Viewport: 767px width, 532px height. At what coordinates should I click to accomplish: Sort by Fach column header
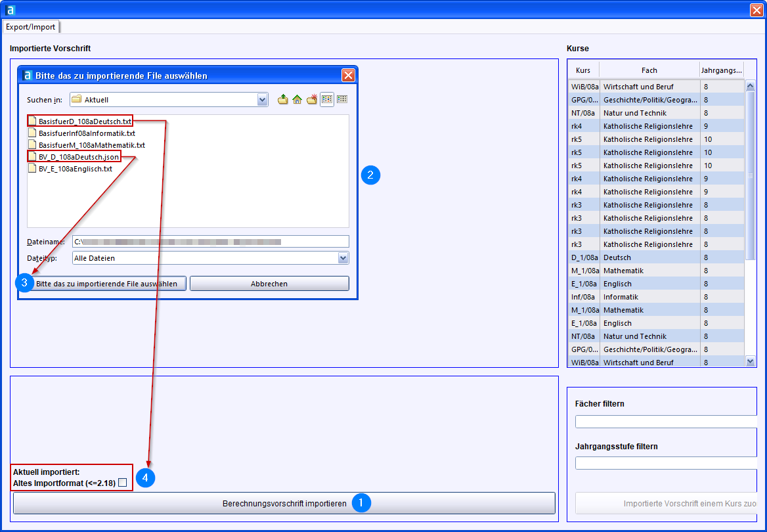click(x=649, y=70)
